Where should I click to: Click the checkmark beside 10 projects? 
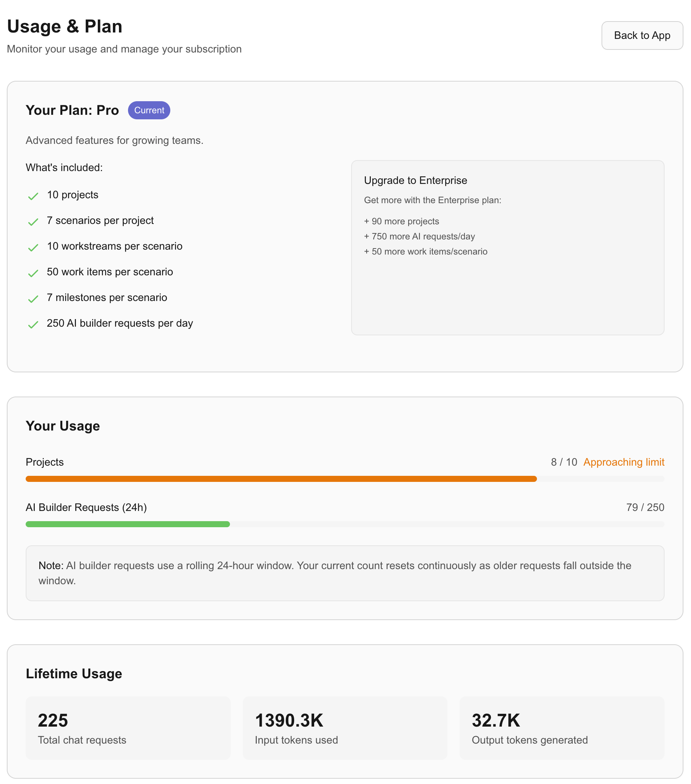point(33,196)
